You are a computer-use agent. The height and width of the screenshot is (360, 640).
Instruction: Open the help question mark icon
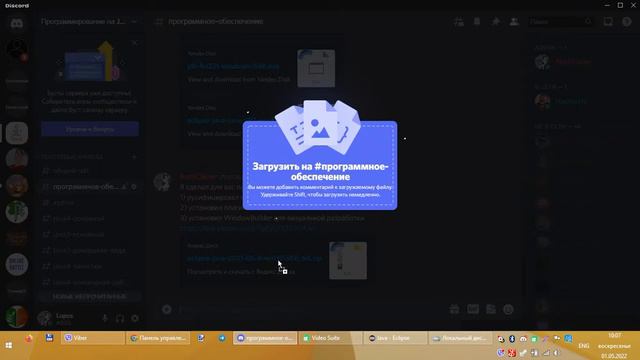click(x=627, y=22)
